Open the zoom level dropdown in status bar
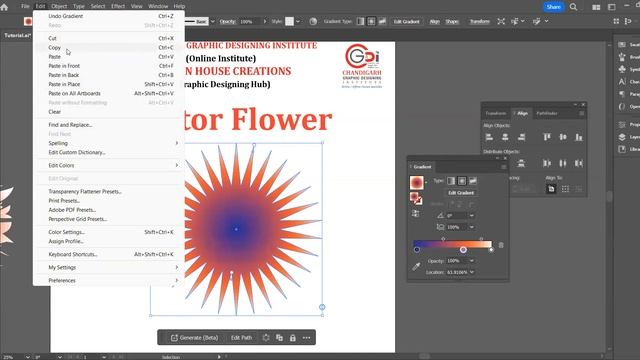Viewport: 640px width, 360px height. (27, 357)
